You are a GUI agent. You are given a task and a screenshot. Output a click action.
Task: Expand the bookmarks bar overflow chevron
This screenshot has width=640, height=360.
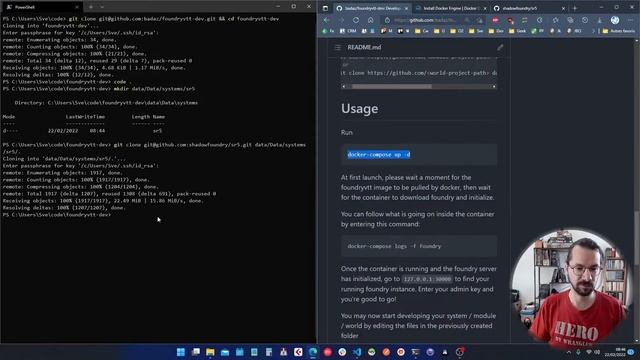coord(593,31)
